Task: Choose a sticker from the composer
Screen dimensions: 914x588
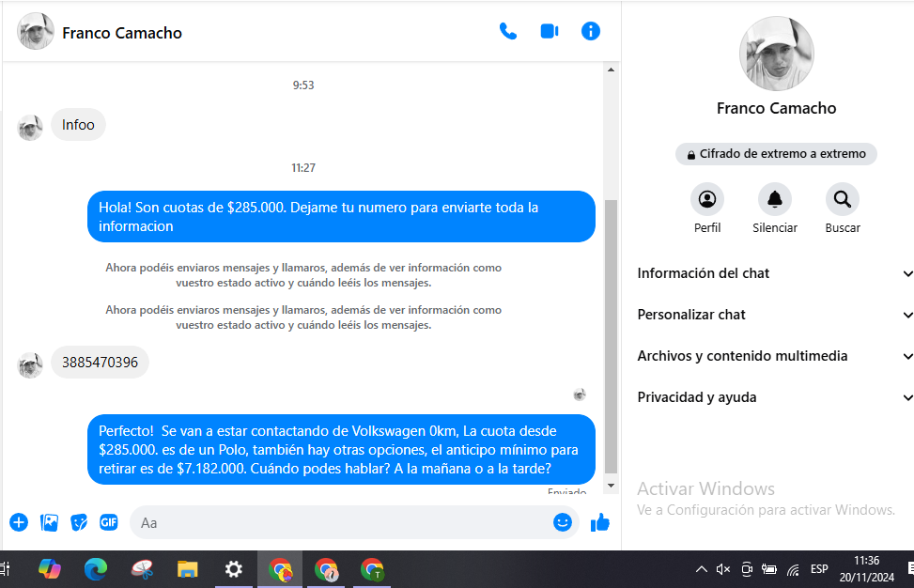Action: [79, 522]
